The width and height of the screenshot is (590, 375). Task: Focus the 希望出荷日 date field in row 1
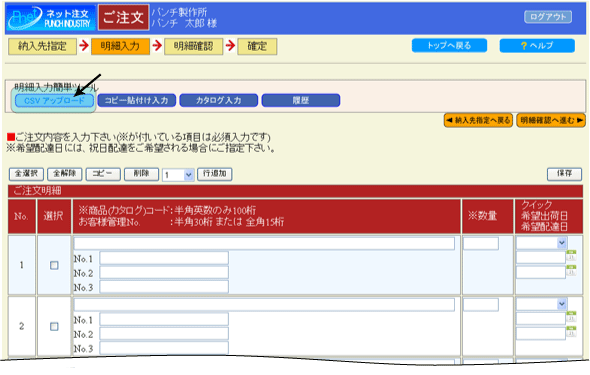[x=541, y=258]
